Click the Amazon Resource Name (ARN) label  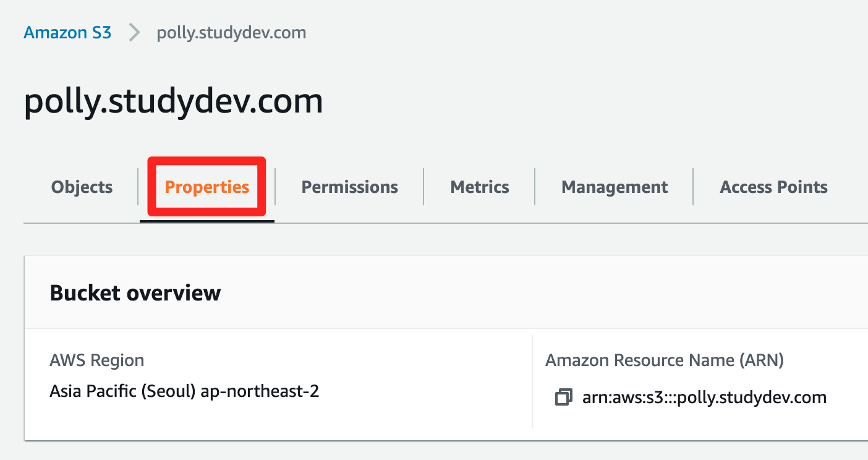coord(665,360)
